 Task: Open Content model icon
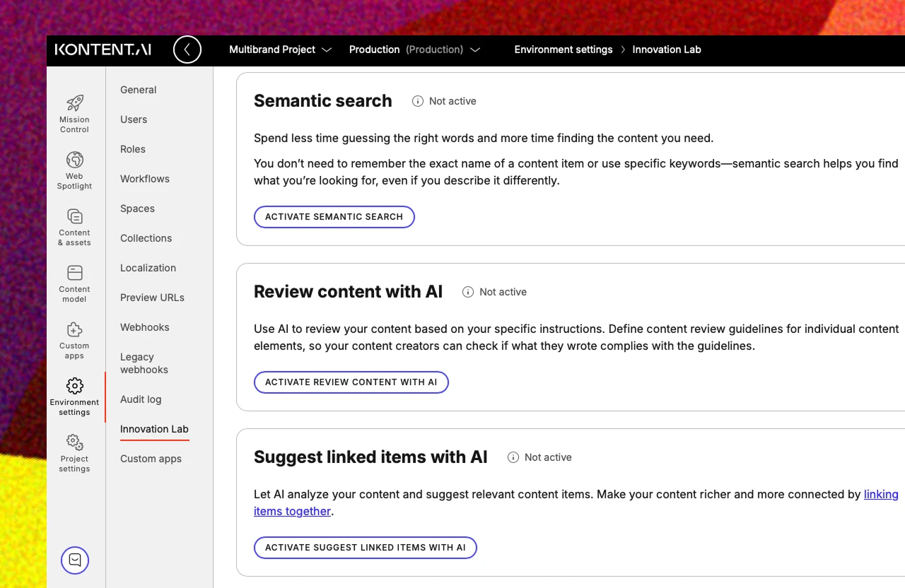click(x=74, y=274)
